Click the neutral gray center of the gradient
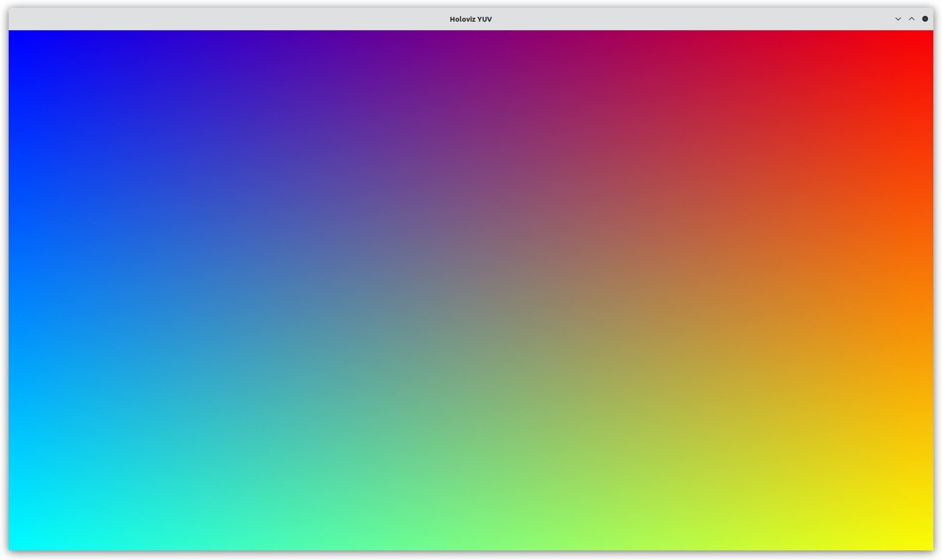 tap(471, 290)
